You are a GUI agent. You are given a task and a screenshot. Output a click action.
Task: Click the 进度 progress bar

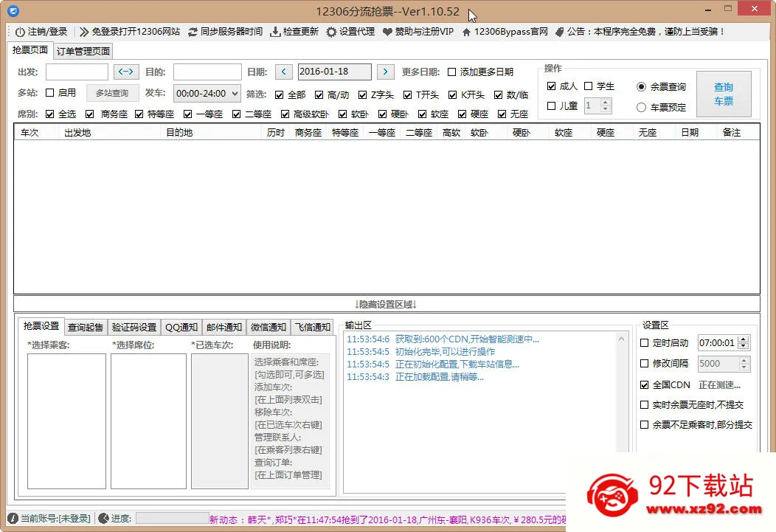coord(173,518)
